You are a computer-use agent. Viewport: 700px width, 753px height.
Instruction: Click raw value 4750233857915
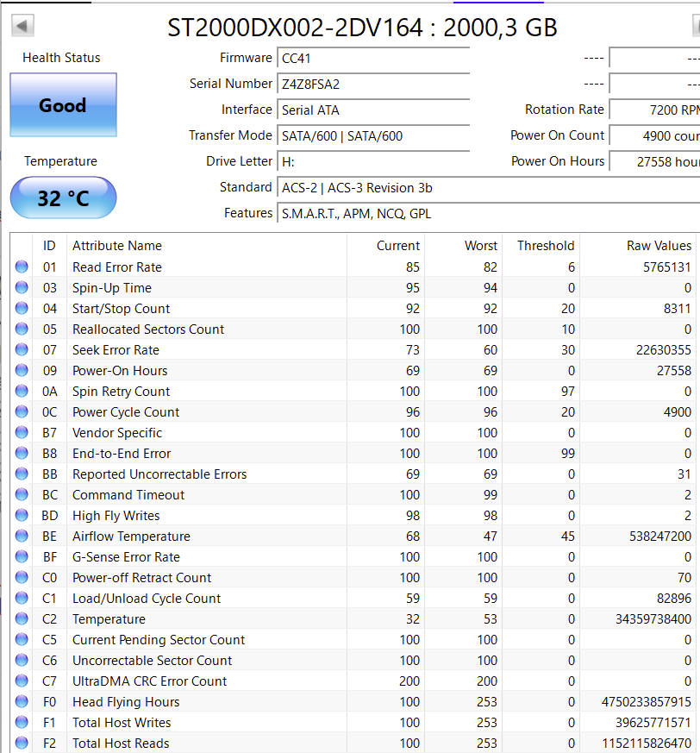click(x=647, y=701)
